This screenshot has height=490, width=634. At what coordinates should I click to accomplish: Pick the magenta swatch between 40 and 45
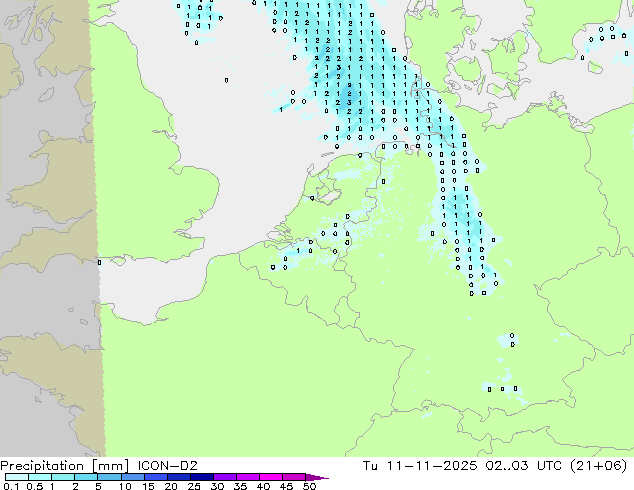pos(271,477)
